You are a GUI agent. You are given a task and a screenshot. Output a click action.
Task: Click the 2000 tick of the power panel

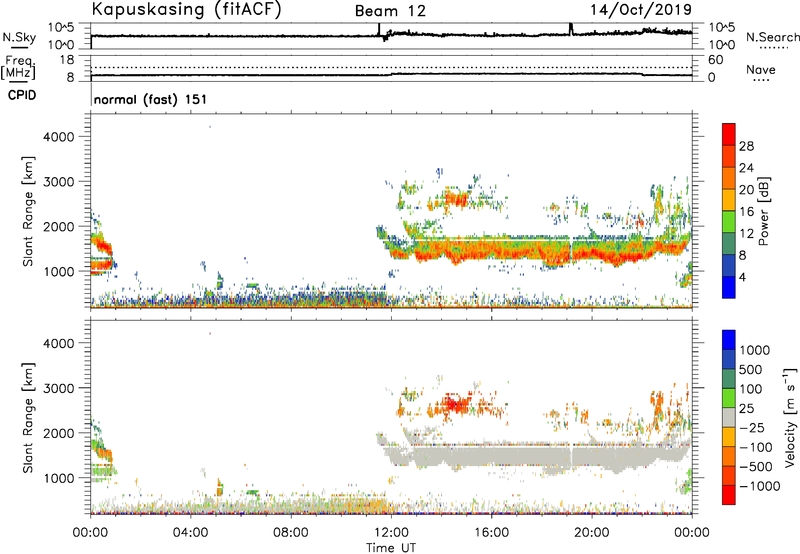tap(59, 226)
